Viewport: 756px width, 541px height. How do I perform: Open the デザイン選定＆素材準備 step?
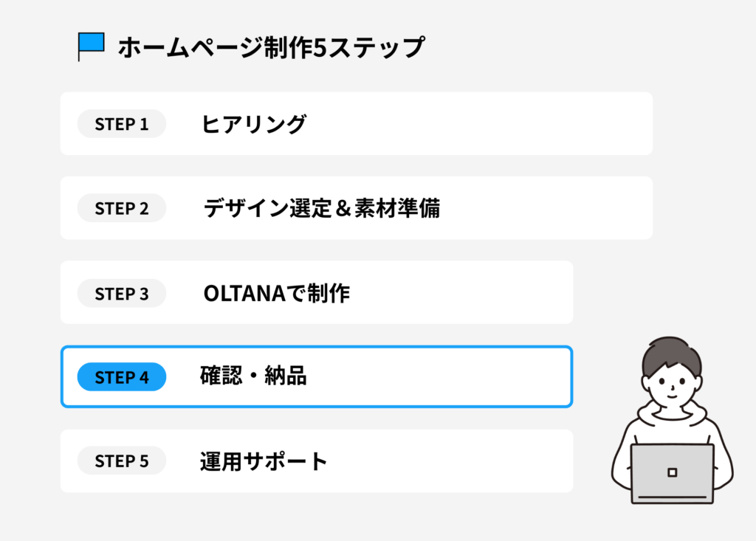coord(321,209)
